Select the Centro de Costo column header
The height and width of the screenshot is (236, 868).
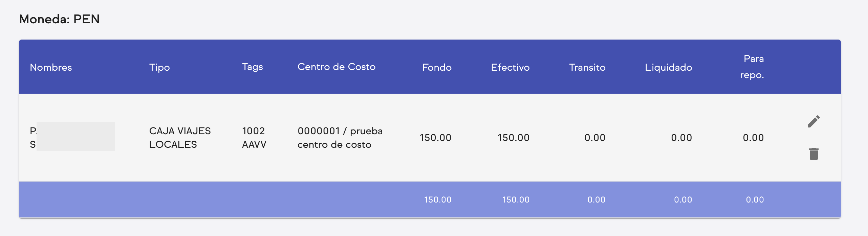(x=336, y=67)
